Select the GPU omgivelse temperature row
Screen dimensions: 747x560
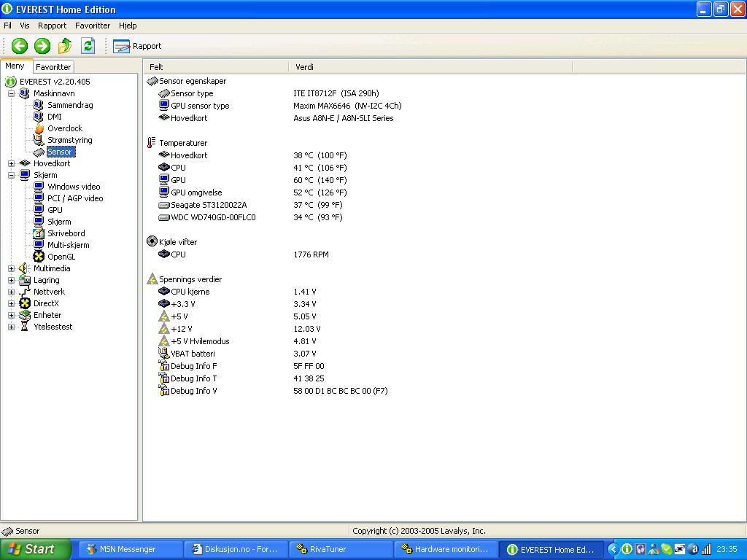tap(252, 192)
